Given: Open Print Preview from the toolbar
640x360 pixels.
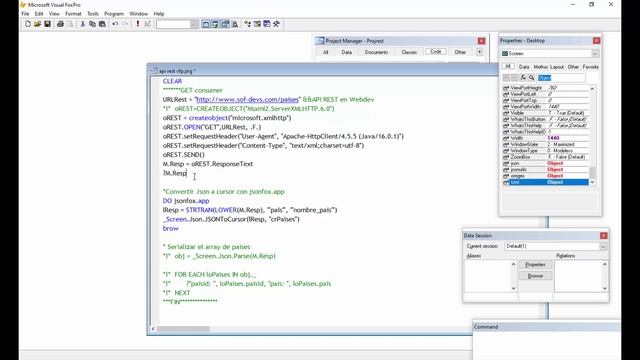Looking at the screenshot, I should [70, 24].
